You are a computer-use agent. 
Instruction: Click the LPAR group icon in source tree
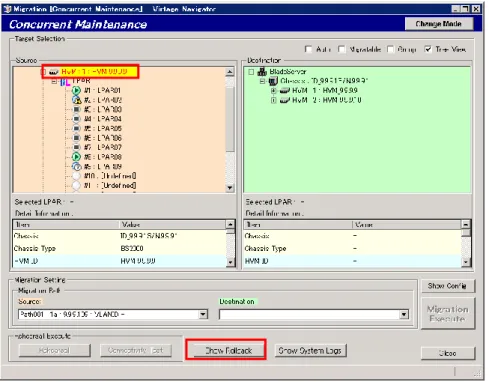(x=65, y=82)
